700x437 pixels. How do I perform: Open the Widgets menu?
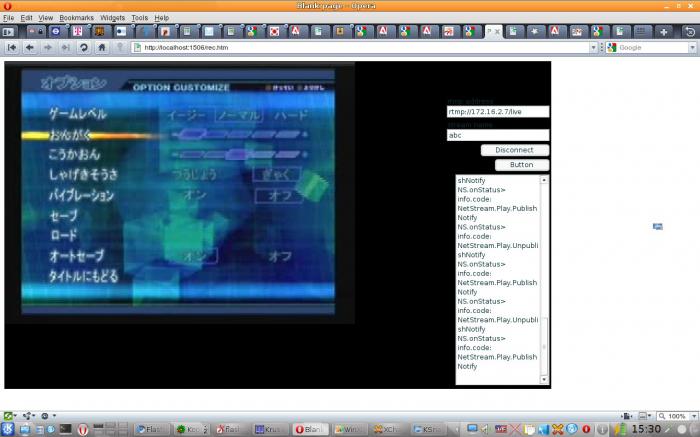click(112, 18)
